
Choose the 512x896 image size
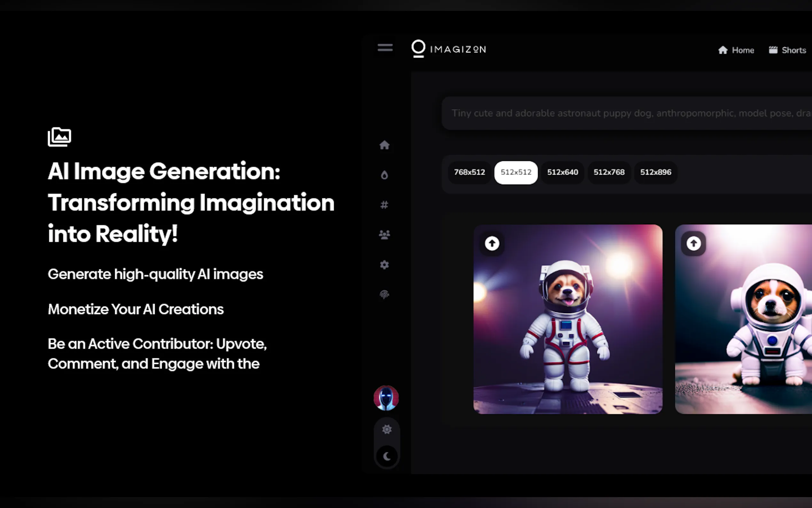pos(655,172)
